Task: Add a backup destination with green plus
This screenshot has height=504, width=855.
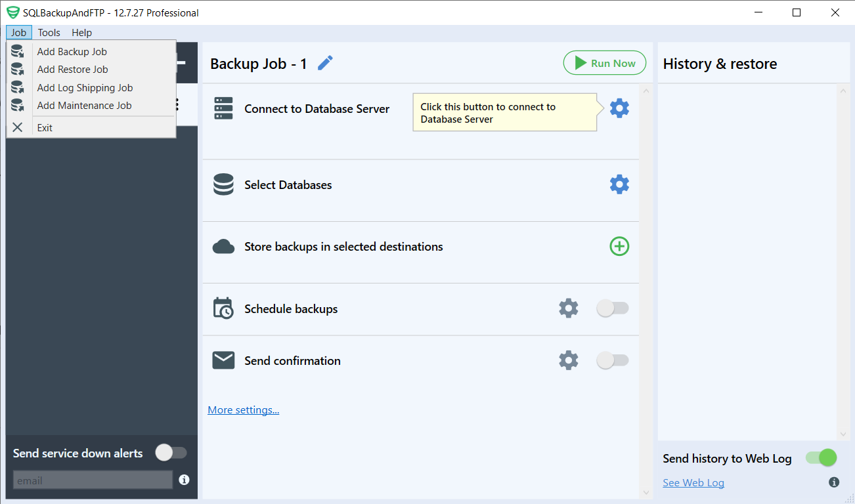Action: pyautogui.click(x=619, y=246)
